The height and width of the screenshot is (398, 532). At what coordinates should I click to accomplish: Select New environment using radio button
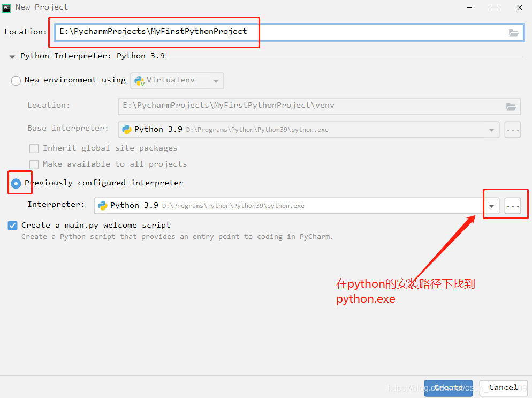point(16,81)
